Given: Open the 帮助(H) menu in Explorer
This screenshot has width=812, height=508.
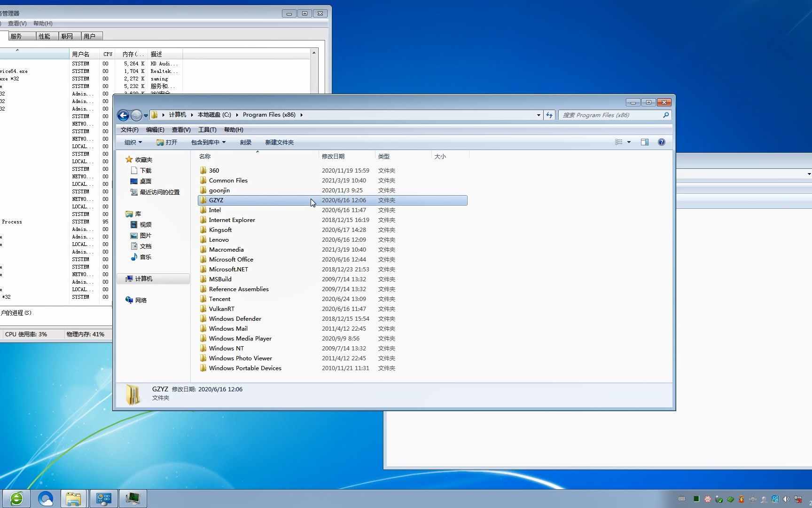Looking at the screenshot, I should (x=234, y=130).
